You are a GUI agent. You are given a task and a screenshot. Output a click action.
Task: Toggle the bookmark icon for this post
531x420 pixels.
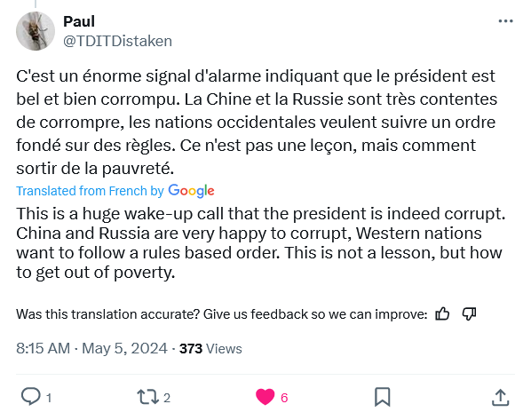(383, 397)
